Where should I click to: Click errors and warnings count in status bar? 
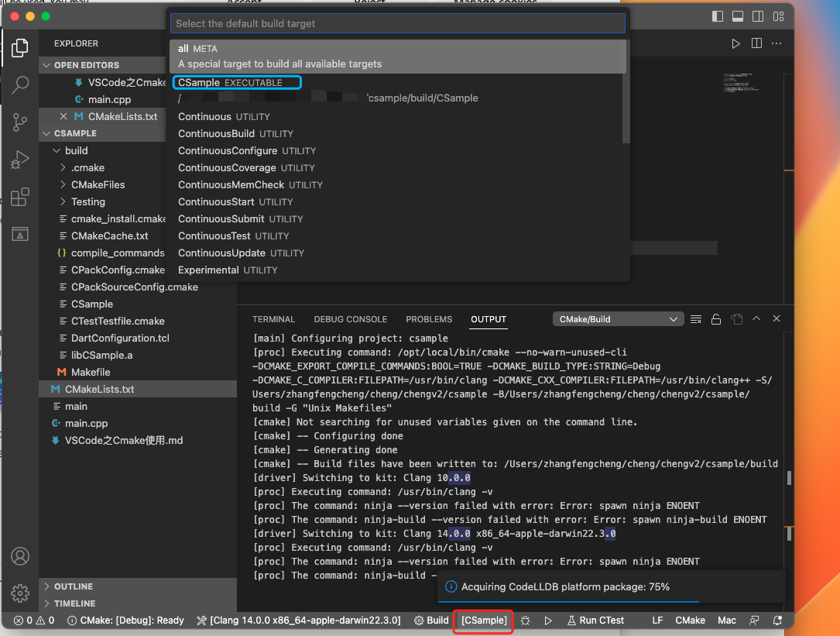coord(34,621)
